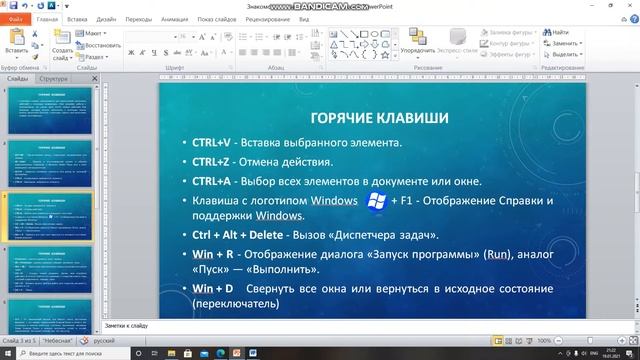This screenshot has height=360, width=640.
Task: Open PowerPoint help question mark icon
Action: pos(634,19)
